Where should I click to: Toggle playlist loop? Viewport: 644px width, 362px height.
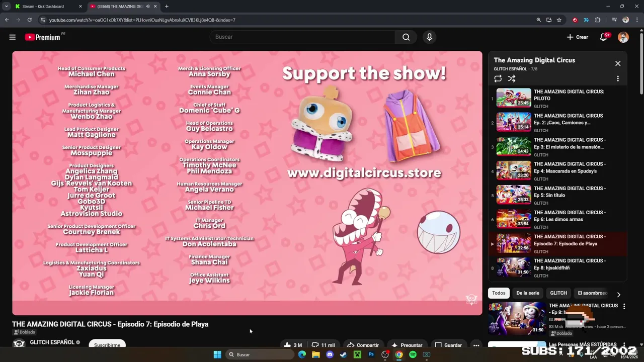[498, 78]
